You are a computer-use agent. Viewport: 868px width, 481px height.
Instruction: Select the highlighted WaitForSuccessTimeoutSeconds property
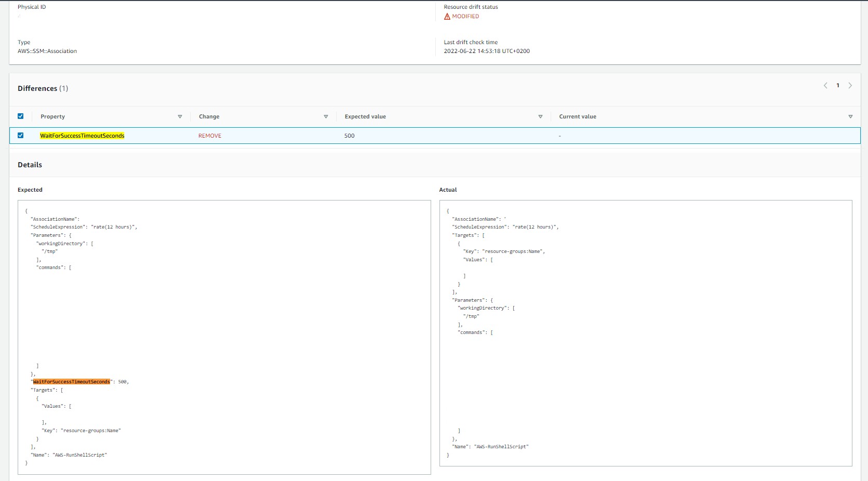click(x=82, y=135)
